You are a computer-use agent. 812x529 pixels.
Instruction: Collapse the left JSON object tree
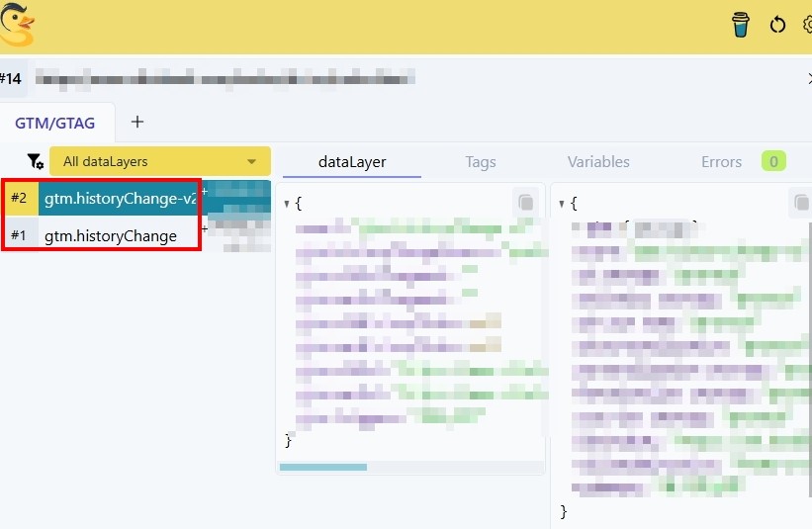coord(286,204)
